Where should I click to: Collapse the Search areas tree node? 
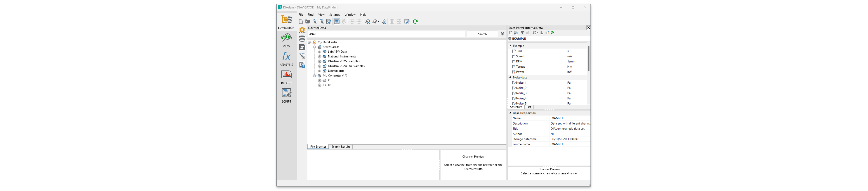point(314,47)
